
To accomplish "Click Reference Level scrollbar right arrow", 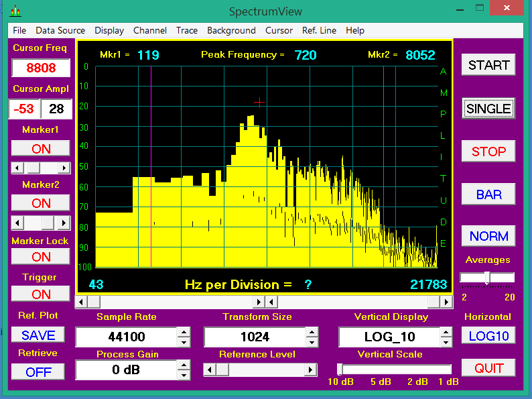I will coord(311,369).
